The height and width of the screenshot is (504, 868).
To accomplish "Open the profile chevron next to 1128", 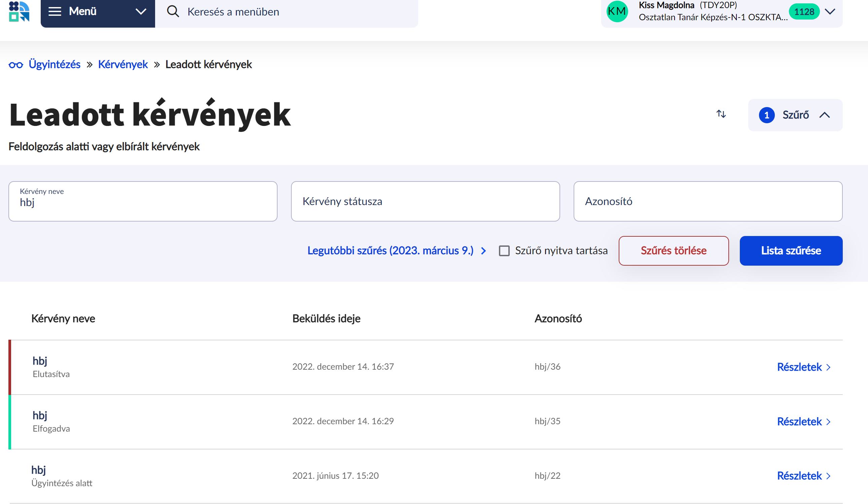I will pos(830,11).
